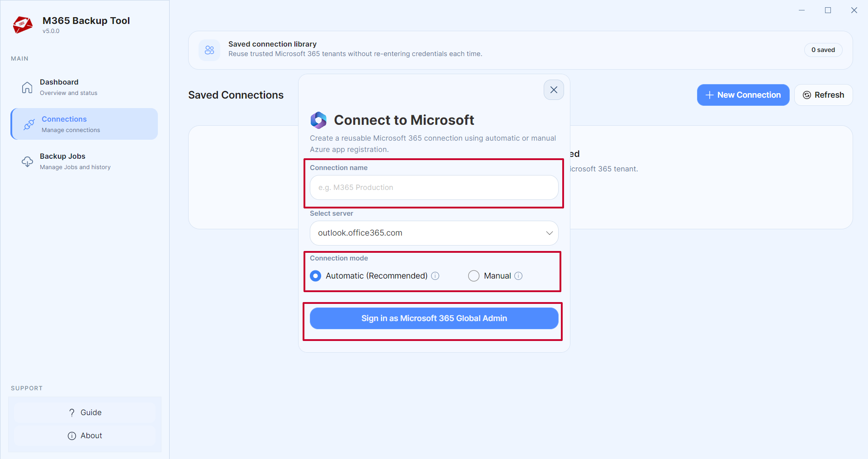Click the About info icon

[x=72, y=435]
